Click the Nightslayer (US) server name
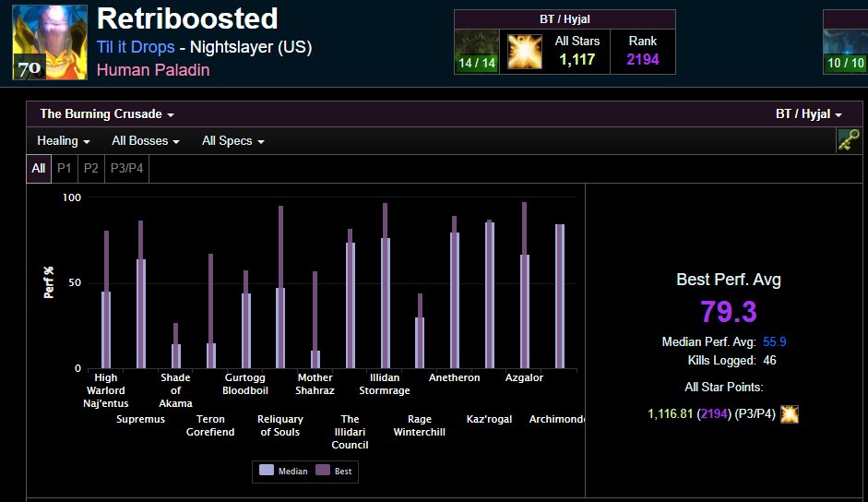Image resolution: width=868 pixels, height=502 pixels. (251, 47)
